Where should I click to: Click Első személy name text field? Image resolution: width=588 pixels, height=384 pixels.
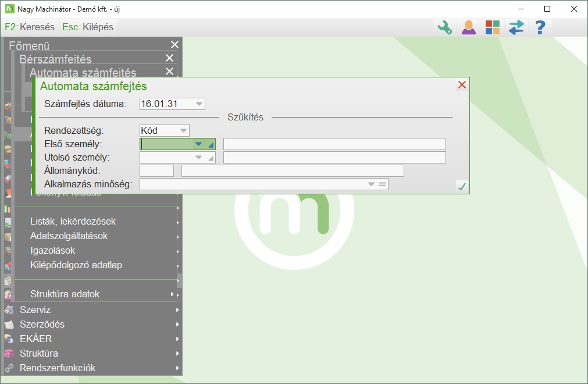[334, 144]
